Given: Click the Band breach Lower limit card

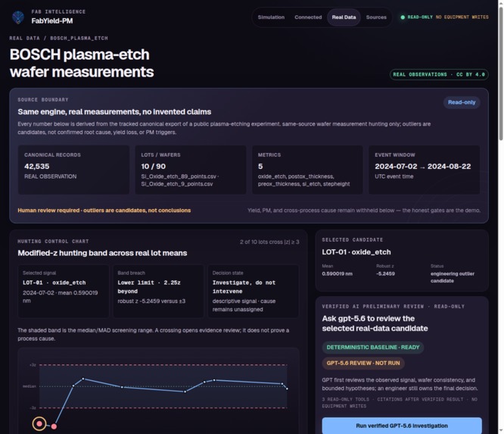Looking at the screenshot, I should 158,291.
